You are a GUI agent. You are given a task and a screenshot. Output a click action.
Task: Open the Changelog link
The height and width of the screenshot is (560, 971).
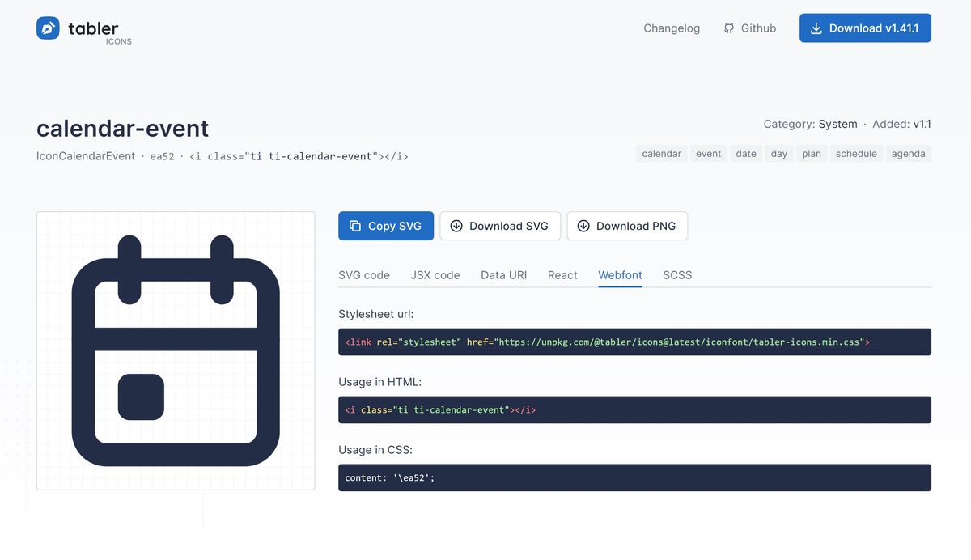(x=672, y=28)
